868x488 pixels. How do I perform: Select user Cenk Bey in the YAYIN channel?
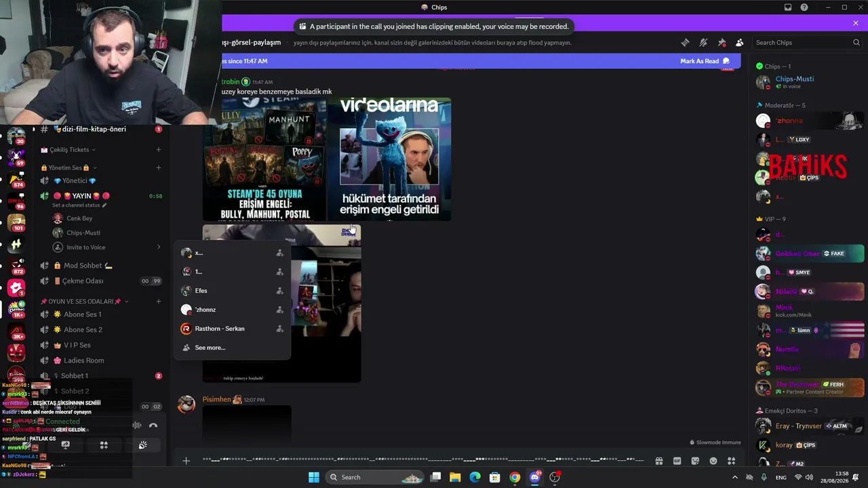(79, 218)
